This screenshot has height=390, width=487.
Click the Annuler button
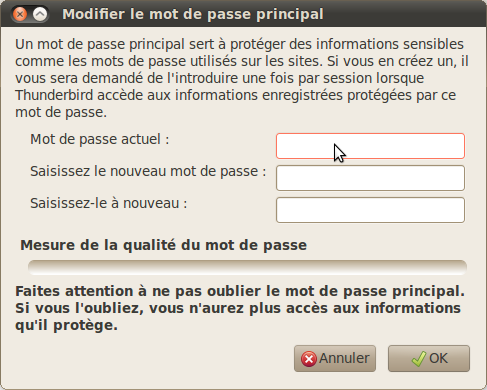click(x=335, y=359)
